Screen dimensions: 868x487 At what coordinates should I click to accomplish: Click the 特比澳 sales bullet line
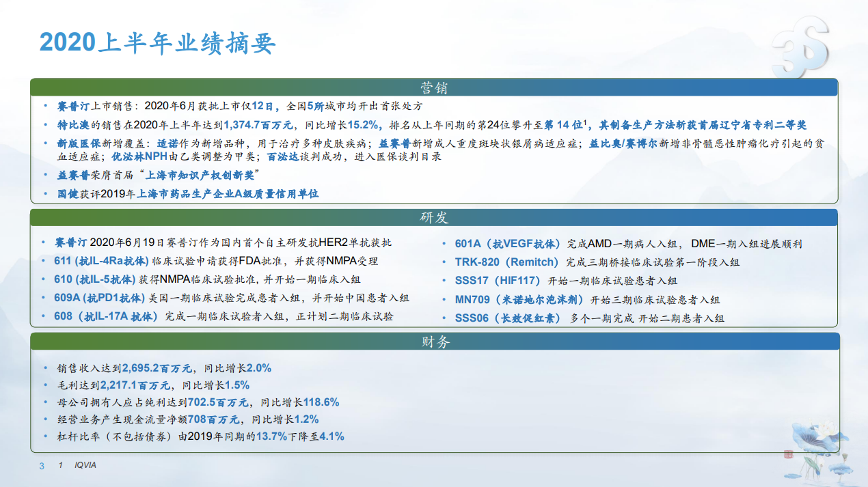click(x=432, y=125)
